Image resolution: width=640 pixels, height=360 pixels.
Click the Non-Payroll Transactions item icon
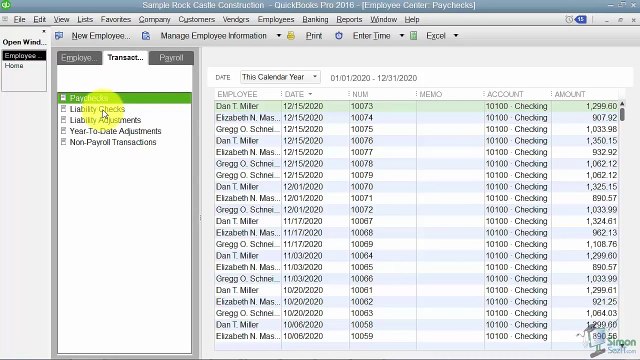tap(63, 142)
